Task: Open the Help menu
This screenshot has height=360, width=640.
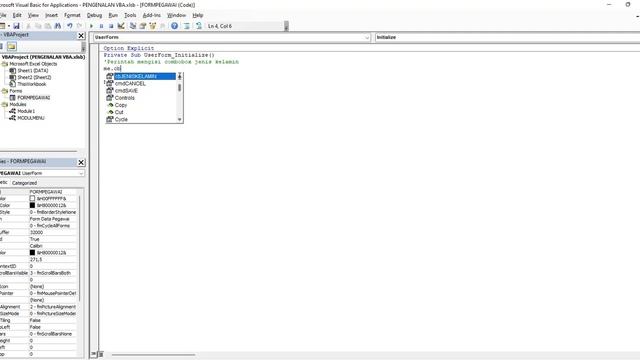Action: point(198,15)
